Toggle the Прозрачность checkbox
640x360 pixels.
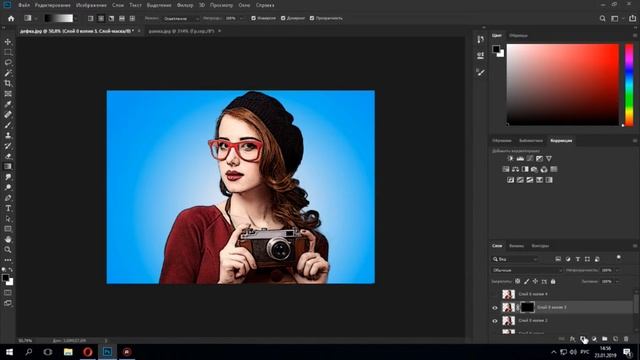312,18
